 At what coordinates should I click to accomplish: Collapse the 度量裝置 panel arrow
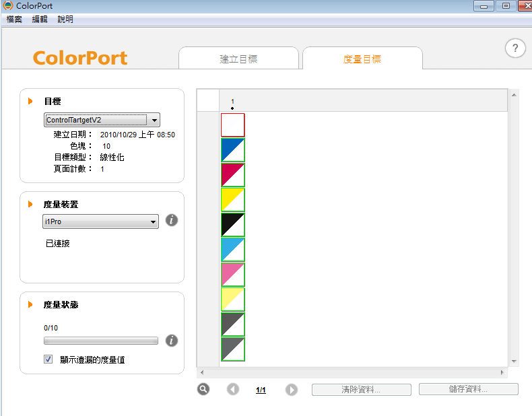point(30,204)
